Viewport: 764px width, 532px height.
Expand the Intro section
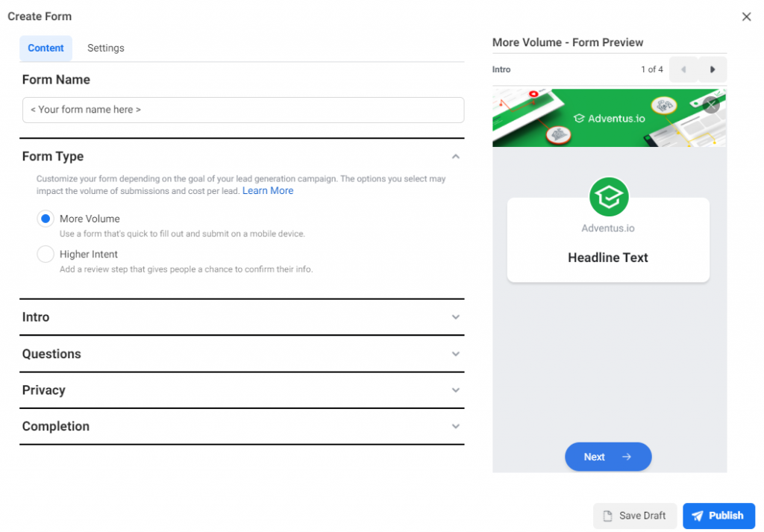pos(242,317)
